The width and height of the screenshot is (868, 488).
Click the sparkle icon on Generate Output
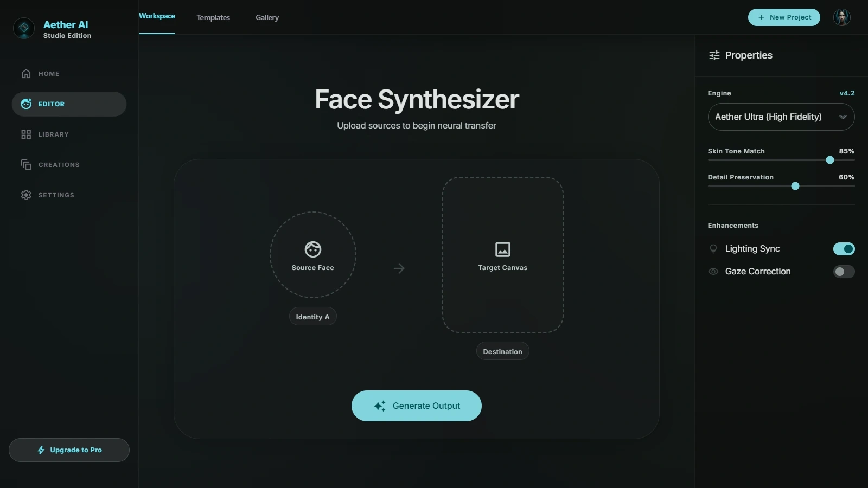click(380, 406)
